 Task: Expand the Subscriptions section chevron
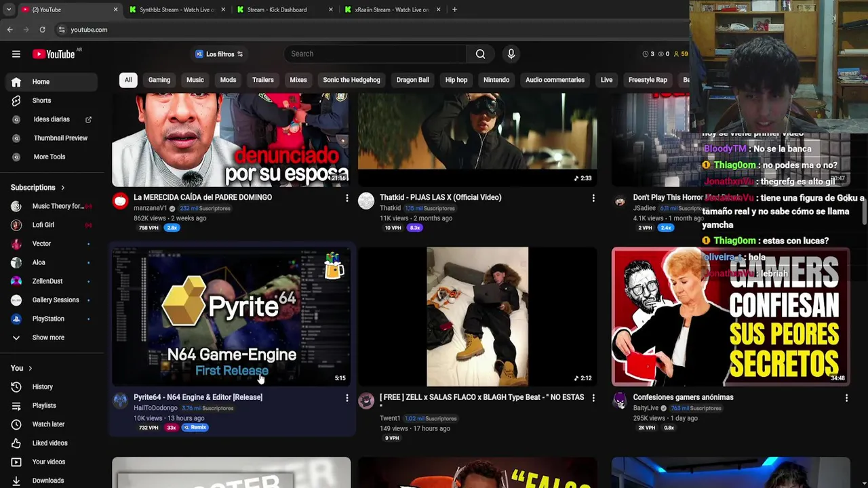click(x=62, y=188)
